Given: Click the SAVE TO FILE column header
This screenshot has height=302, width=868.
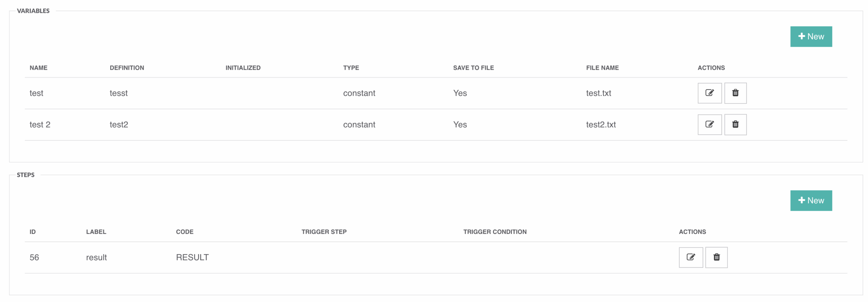Looking at the screenshot, I should pyautogui.click(x=473, y=68).
